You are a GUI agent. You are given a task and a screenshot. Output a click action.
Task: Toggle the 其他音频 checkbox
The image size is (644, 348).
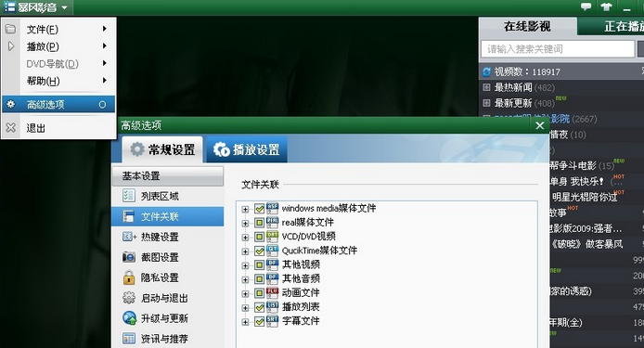click(259, 279)
